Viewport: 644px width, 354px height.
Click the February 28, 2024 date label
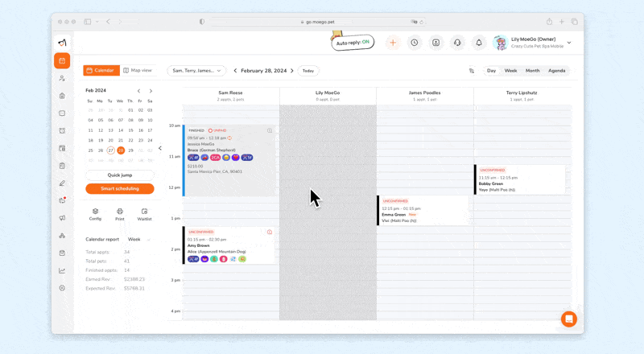(264, 71)
